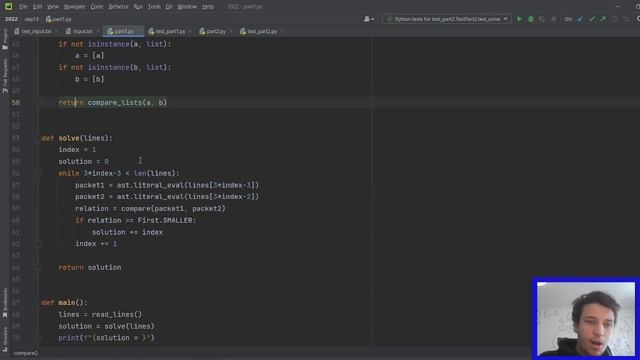Open the Navigate menu
640x360 pixels.
pyautogui.click(x=74, y=7)
